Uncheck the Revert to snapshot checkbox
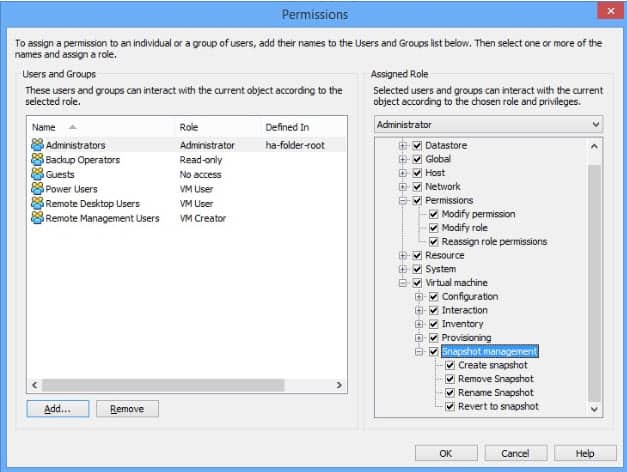 click(450, 406)
